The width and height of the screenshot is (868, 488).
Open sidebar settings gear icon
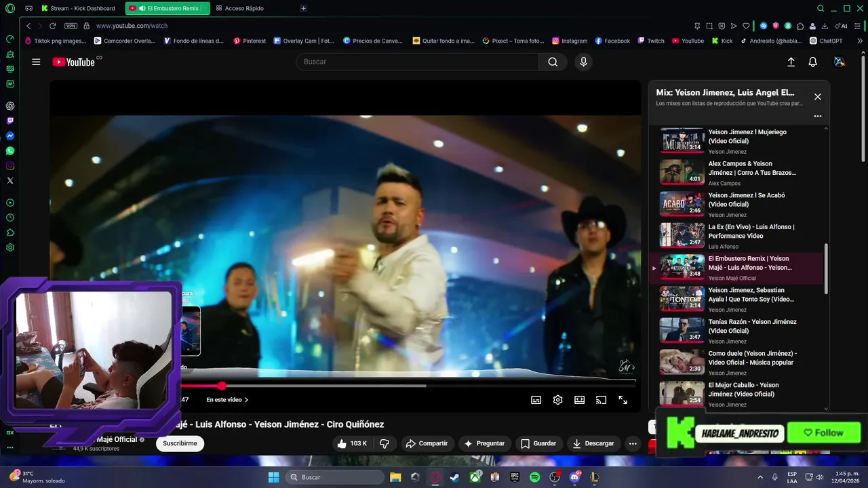click(10, 247)
